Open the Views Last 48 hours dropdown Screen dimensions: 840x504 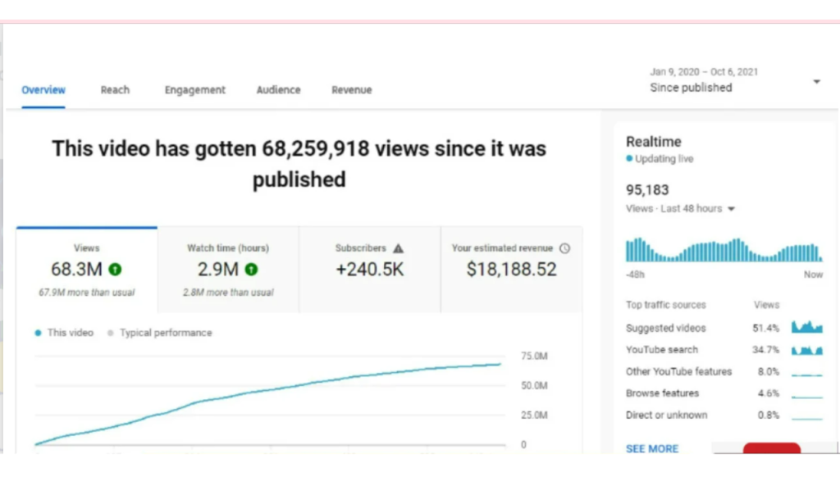(x=680, y=209)
